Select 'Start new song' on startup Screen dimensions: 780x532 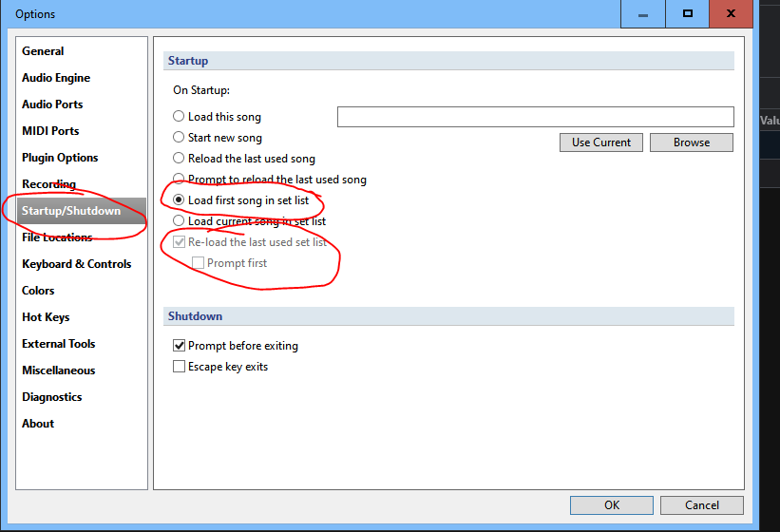coord(179,138)
